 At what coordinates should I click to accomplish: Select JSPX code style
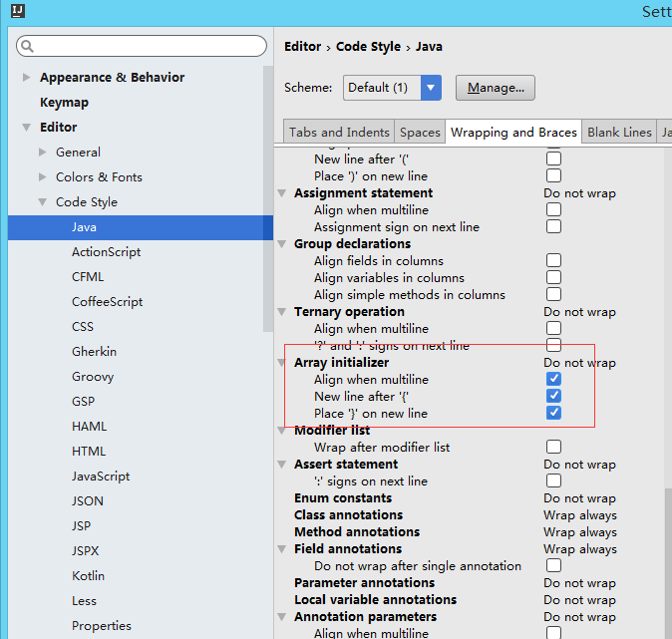(x=85, y=550)
